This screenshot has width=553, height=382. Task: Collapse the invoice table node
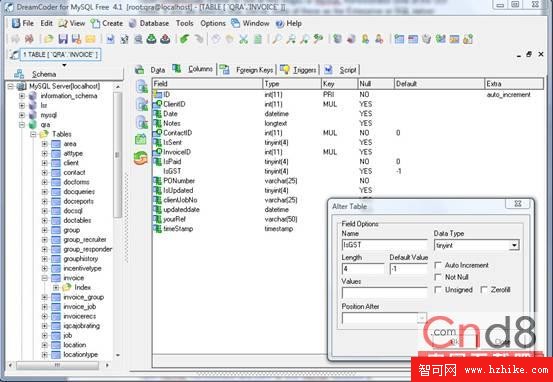44,278
